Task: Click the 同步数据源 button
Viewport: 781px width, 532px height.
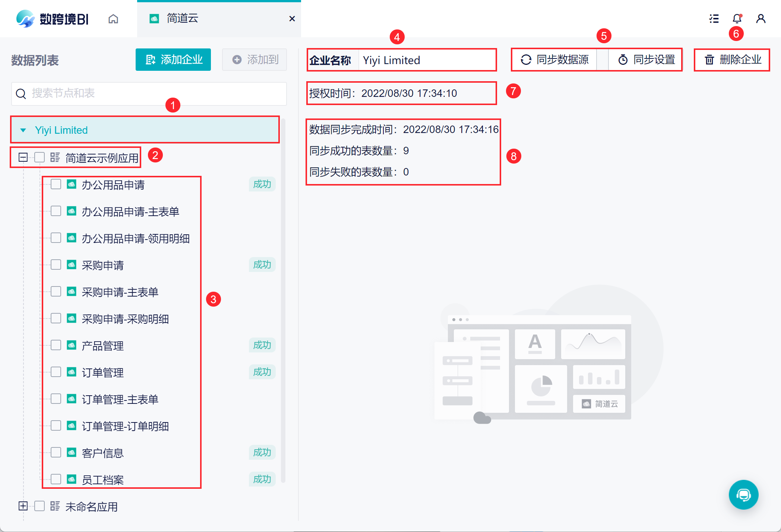Action: 555,60
